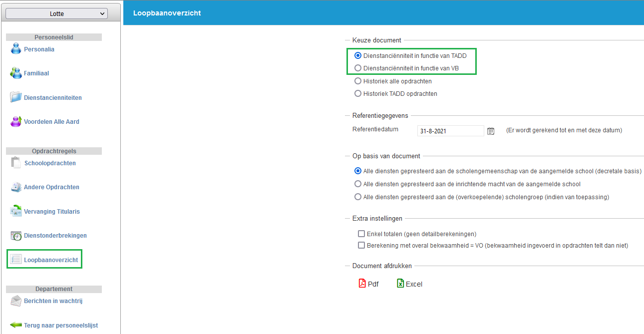Open Dienstonderbrekingen link
This screenshot has height=334, width=644.
[x=55, y=236]
